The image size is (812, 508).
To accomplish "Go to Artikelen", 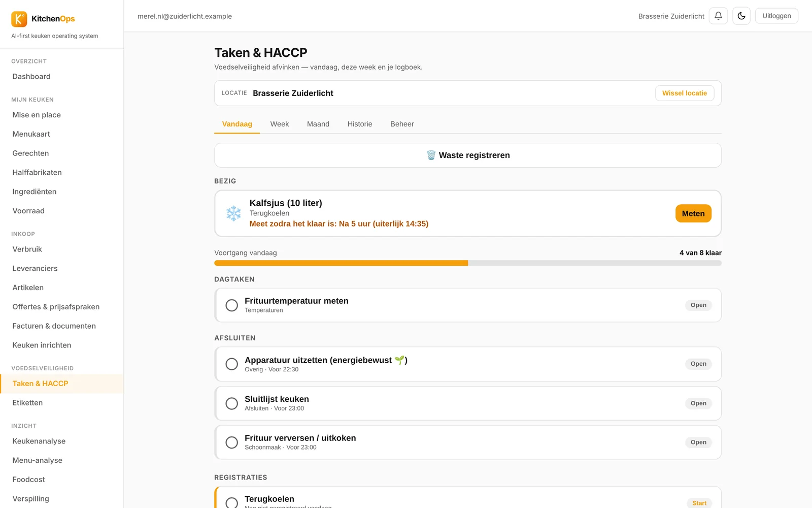I will pyautogui.click(x=28, y=288).
